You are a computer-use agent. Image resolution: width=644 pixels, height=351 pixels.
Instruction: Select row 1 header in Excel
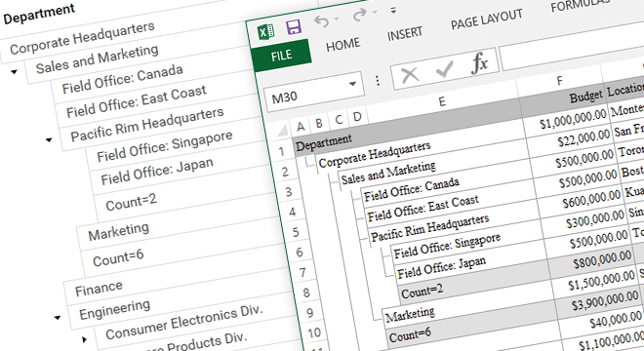click(x=281, y=151)
